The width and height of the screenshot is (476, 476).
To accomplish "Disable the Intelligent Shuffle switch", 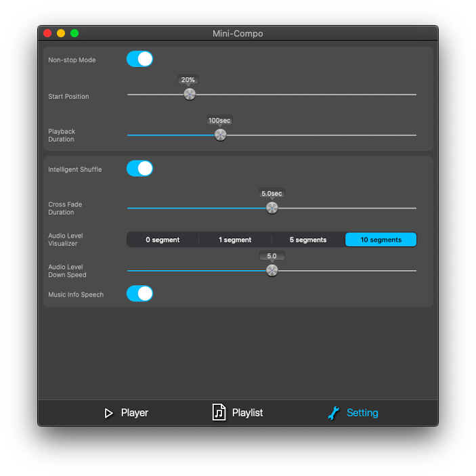I will coord(139,169).
